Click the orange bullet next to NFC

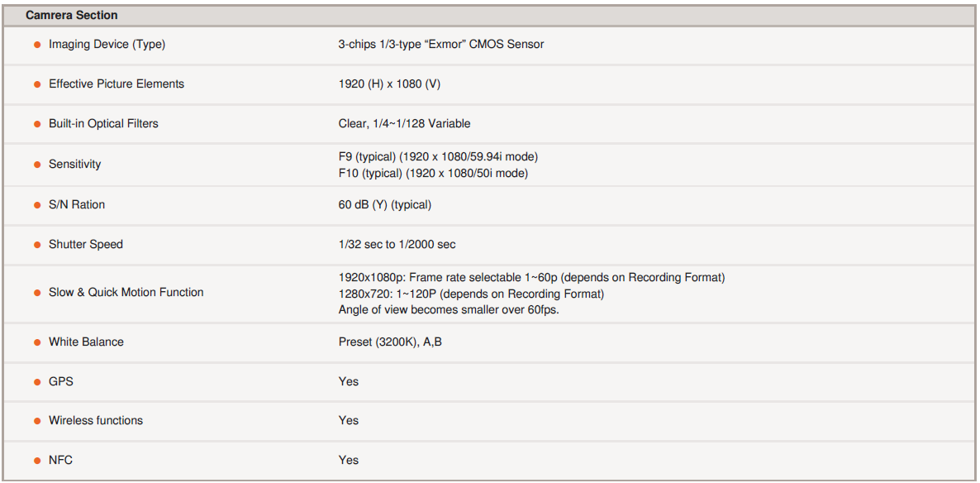click(x=37, y=461)
